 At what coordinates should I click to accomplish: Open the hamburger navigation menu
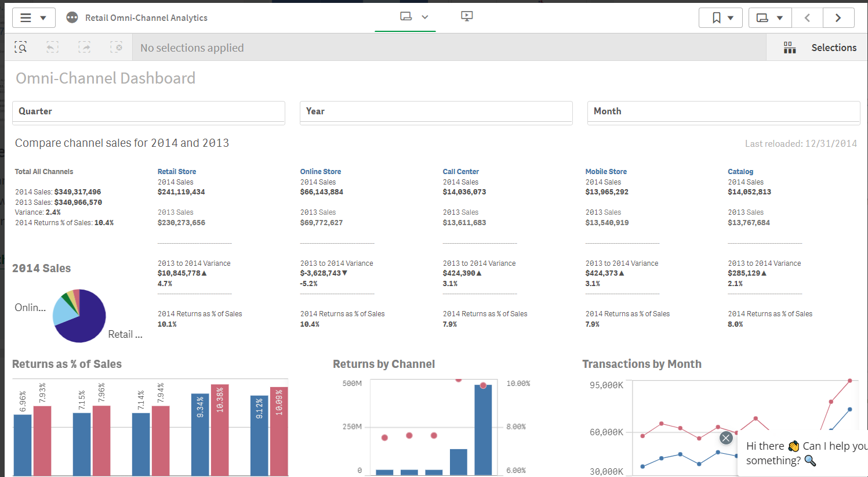(x=33, y=18)
